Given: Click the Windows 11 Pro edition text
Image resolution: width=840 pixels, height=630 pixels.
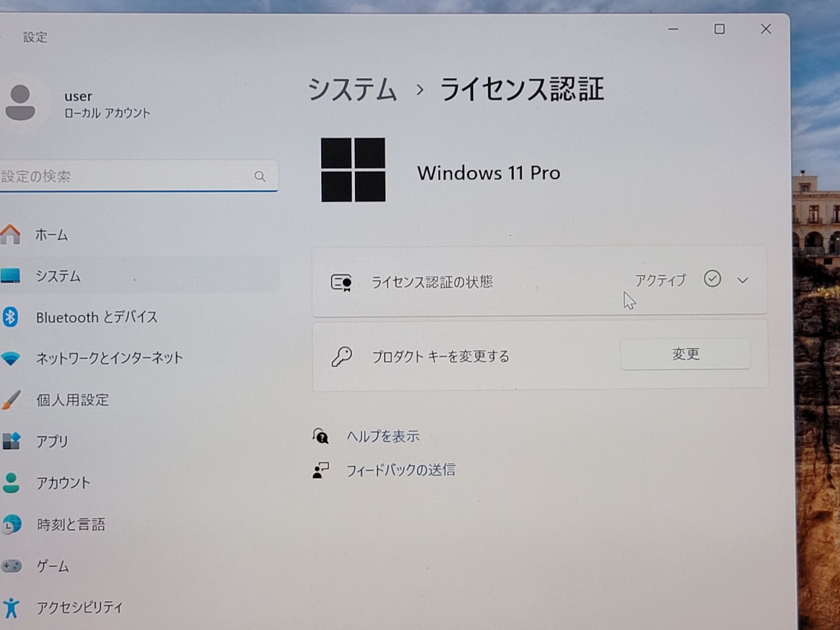Looking at the screenshot, I should pos(489,173).
